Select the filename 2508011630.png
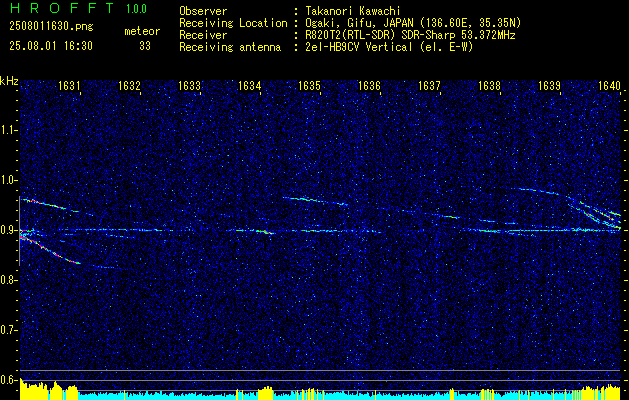The image size is (629, 400). 51,27
